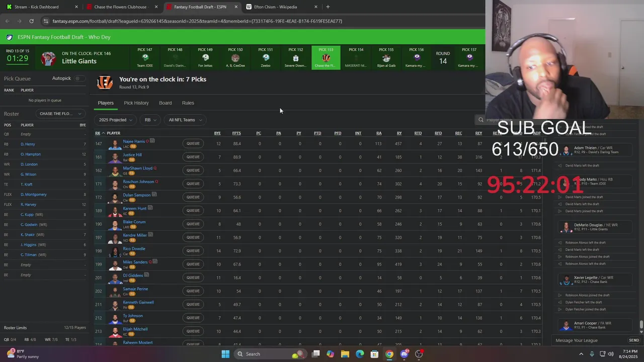Queue Kareem Hunt
Image resolution: width=644 pixels, height=362 pixels.
193,211
